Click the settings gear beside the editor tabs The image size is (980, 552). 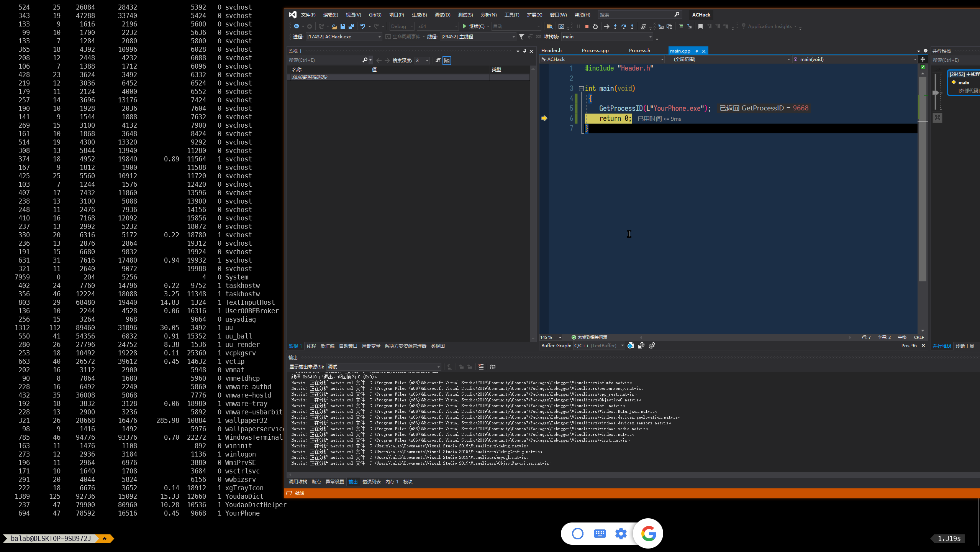pos(926,51)
